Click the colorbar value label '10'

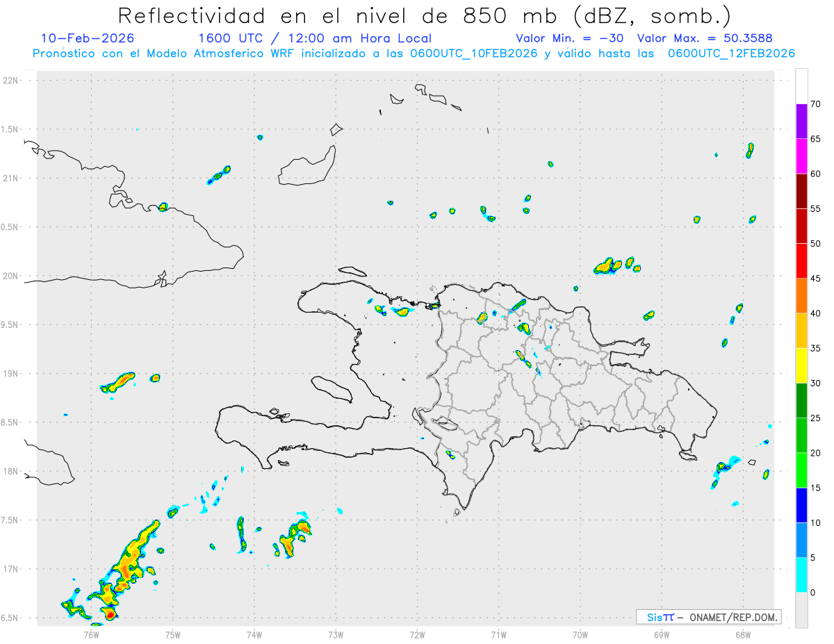pos(816,523)
